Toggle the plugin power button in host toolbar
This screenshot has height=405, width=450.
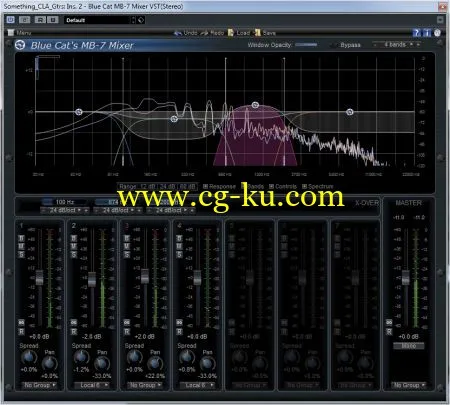tap(10, 20)
